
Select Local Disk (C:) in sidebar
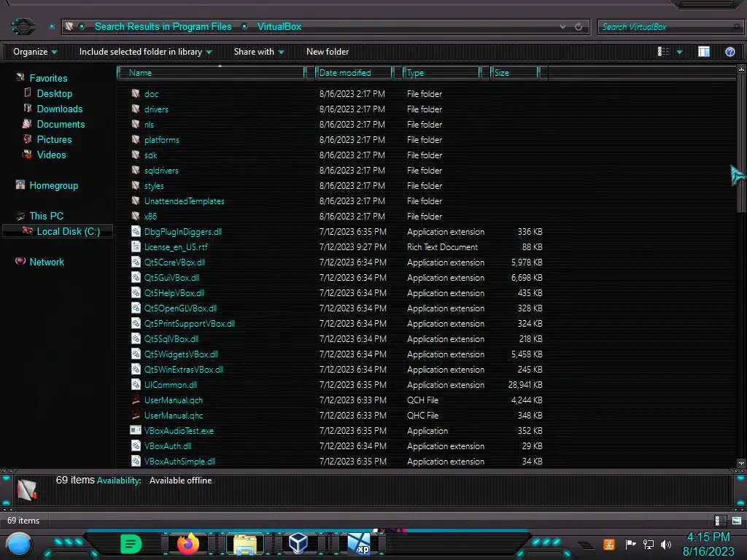click(x=68, y=231)
